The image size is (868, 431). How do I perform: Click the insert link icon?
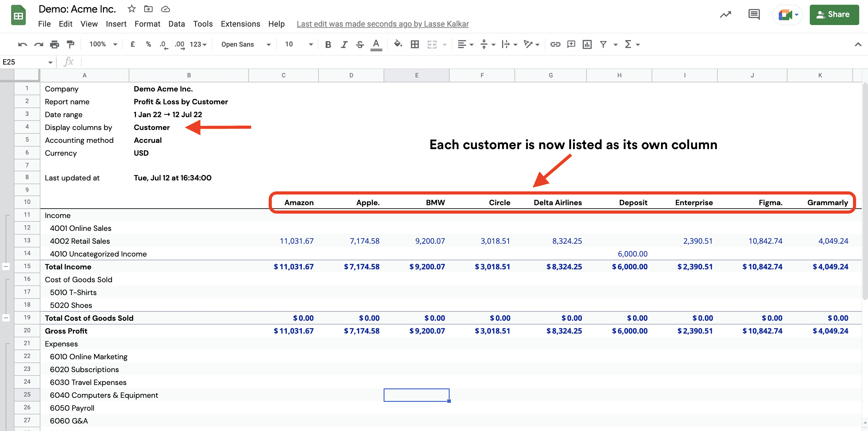(x=555, y=44)
